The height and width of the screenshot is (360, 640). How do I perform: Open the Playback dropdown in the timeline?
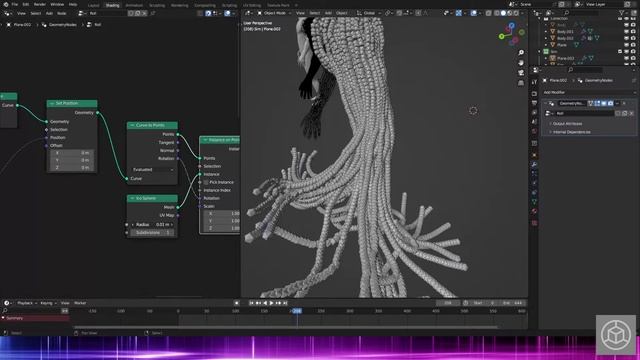[x=27, y=303]
